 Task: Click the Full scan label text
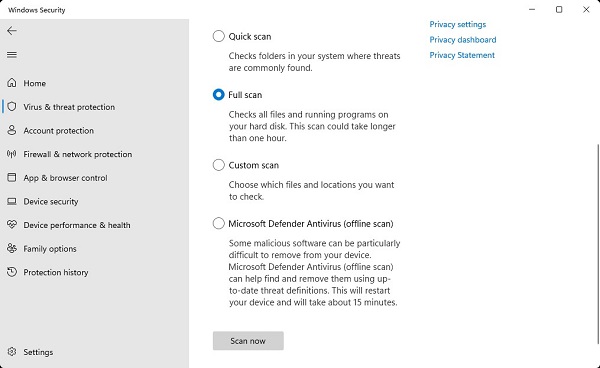click(x=245, y=95)
